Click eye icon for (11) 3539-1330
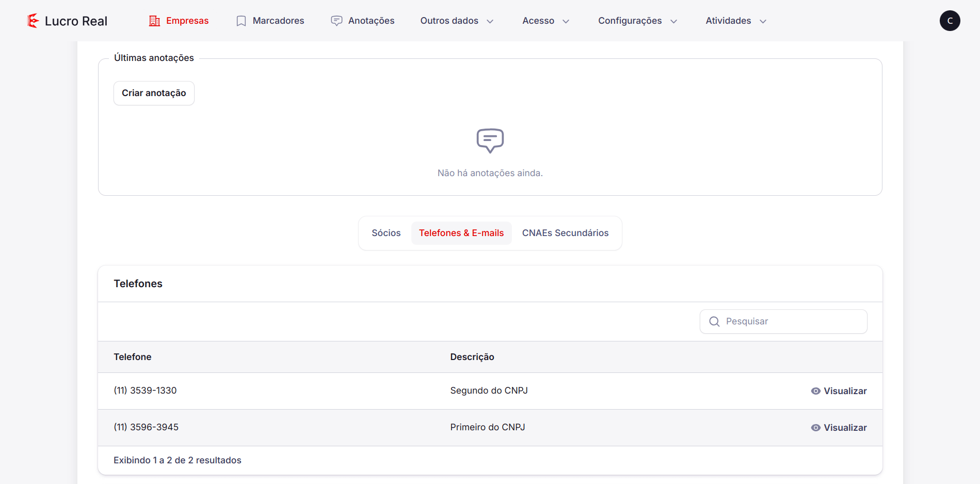 tap(815, 391)
